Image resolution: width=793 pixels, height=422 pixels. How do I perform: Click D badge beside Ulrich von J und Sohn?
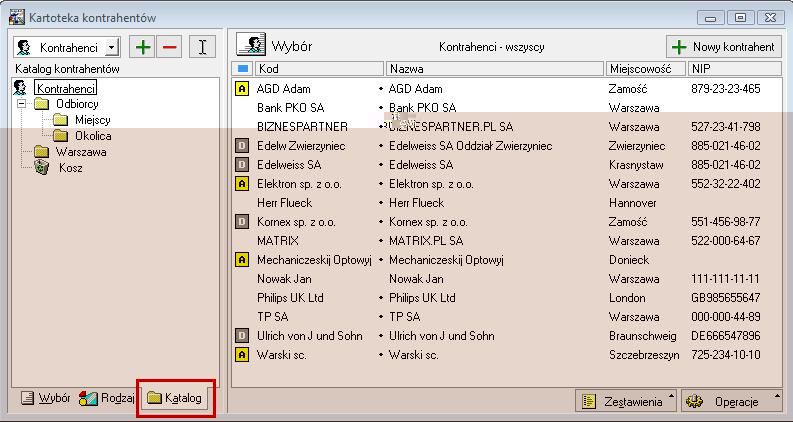(x=242, y=336)
